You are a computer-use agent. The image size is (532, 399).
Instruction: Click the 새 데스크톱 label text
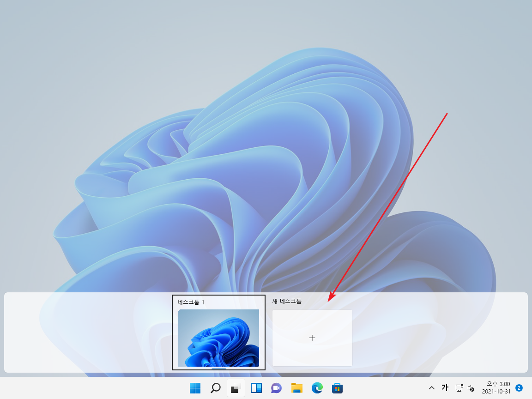tap(287, 301)
